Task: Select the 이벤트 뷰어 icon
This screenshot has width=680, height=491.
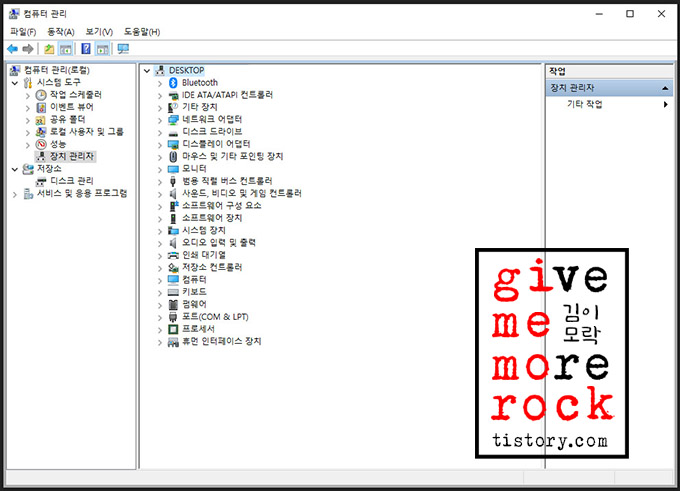Action: tap(41, 107)
